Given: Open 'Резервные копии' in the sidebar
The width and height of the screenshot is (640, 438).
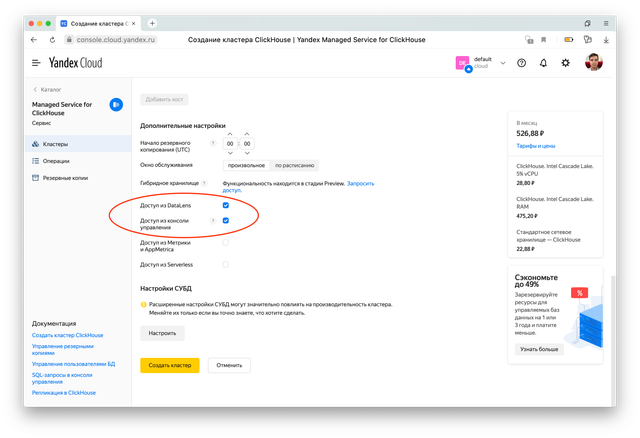Looking at the screenshot, I should pyautogui.click(x=63, y=177).
